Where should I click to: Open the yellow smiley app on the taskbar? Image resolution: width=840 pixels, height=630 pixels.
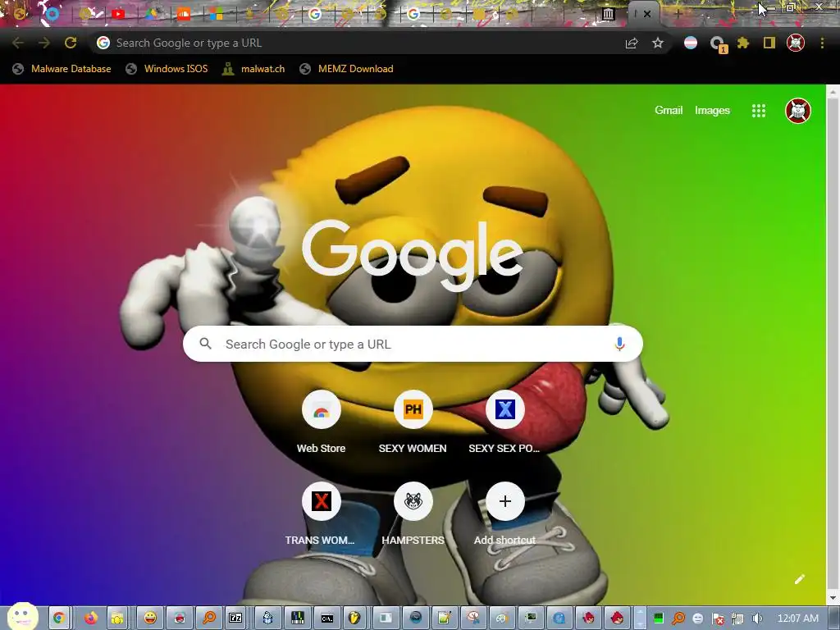(151, 619)
